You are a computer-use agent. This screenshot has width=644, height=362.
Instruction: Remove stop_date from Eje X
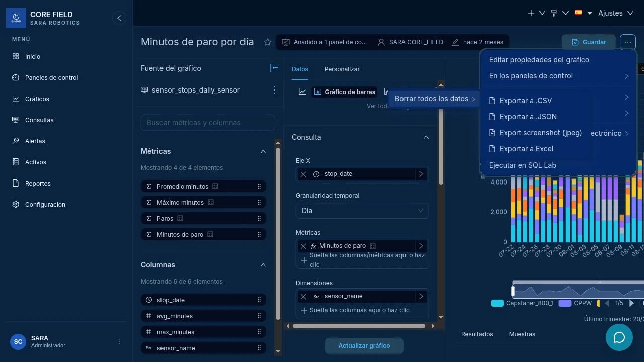click(x=303, y=174)
